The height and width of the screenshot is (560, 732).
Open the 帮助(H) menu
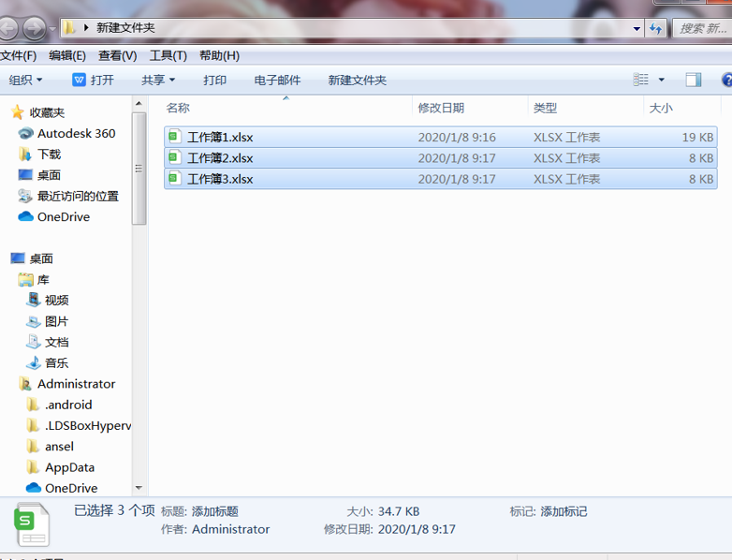(219, 55)
